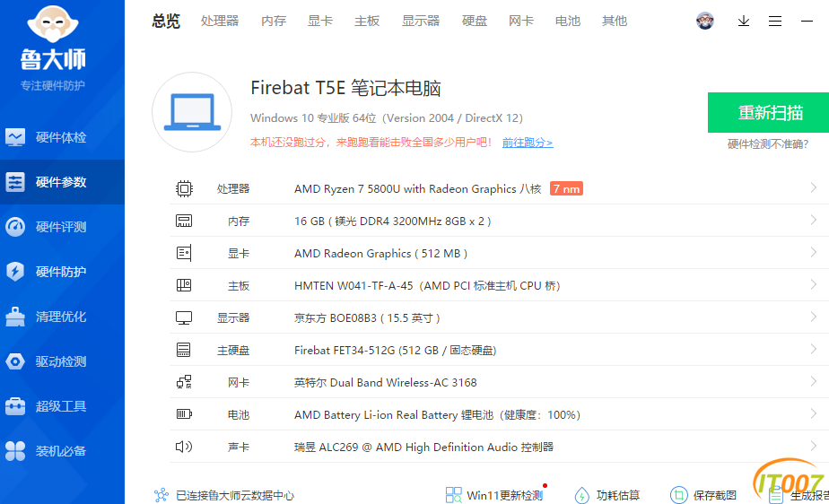The image size is (829, 504).
Task: Open 驱动检测 driver detection
Action: point(62,361)
